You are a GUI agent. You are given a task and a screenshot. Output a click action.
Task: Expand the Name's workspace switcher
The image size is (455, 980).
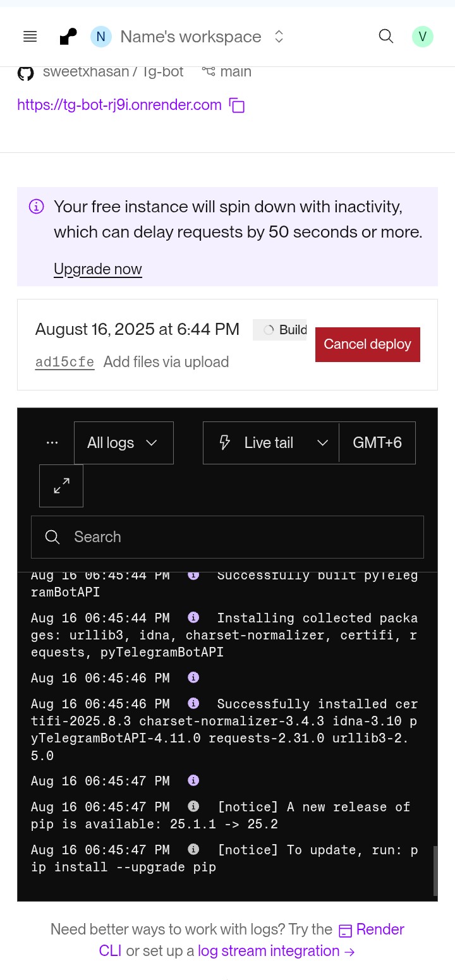pos(279,37)
